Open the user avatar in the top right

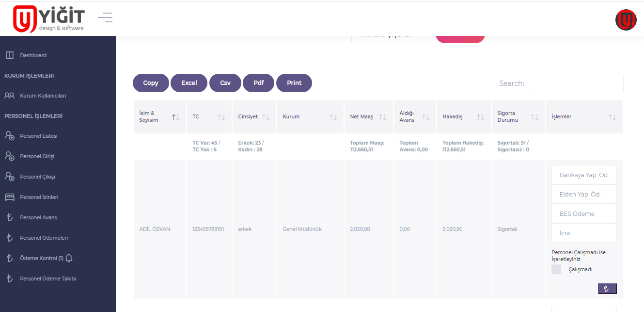click(626, 20)
